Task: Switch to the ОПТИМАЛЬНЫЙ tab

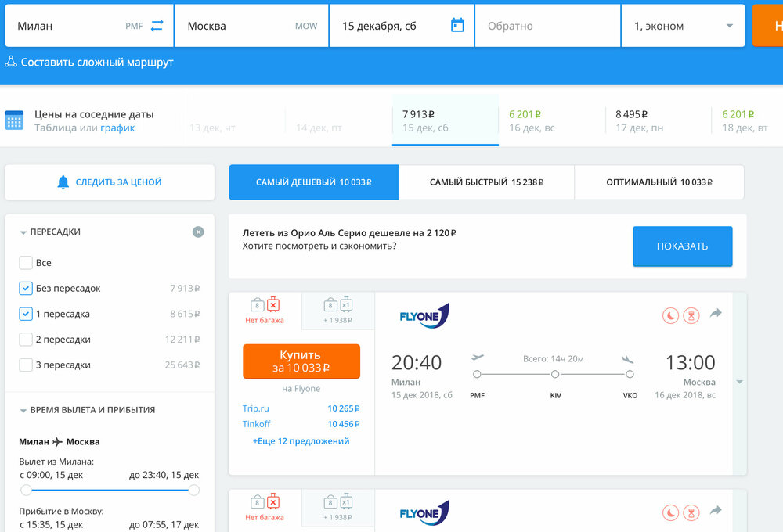Action: (x=659, y=182)
